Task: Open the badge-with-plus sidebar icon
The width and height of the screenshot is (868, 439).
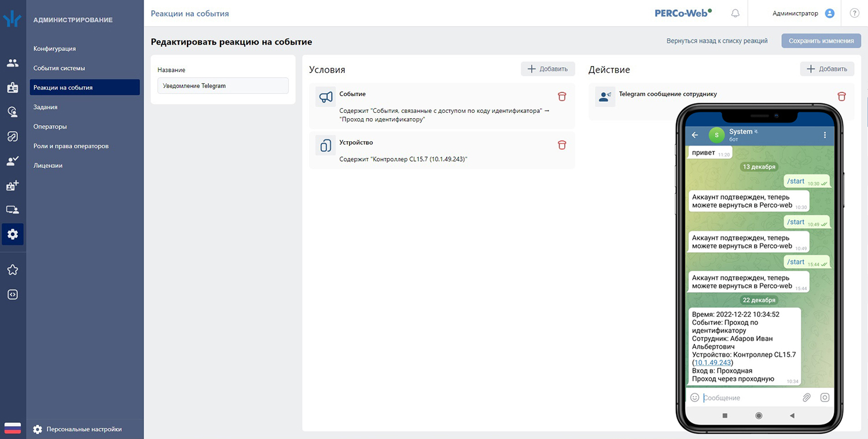Action: click(13, 186)
